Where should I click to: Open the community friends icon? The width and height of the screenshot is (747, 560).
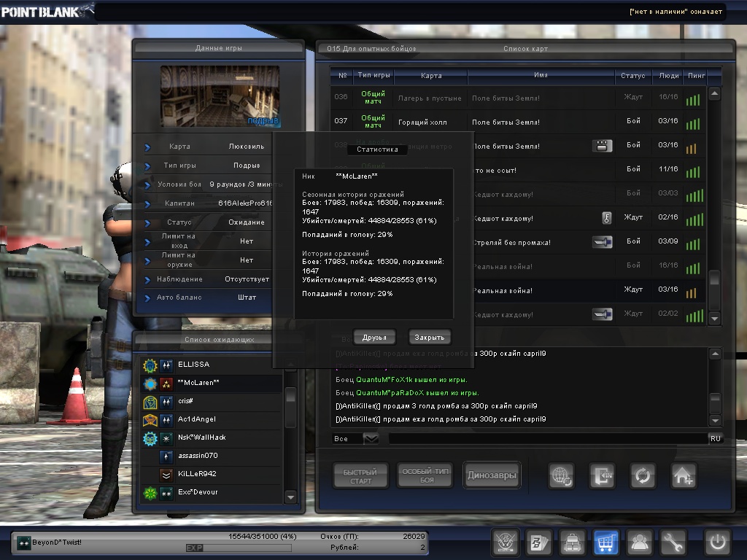coord(640,542)
